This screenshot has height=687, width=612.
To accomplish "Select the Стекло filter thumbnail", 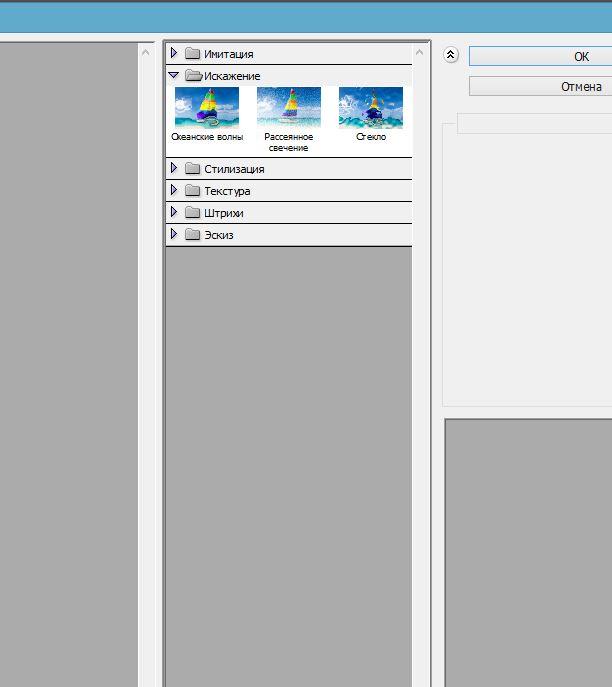I will (x=371, y=107).
